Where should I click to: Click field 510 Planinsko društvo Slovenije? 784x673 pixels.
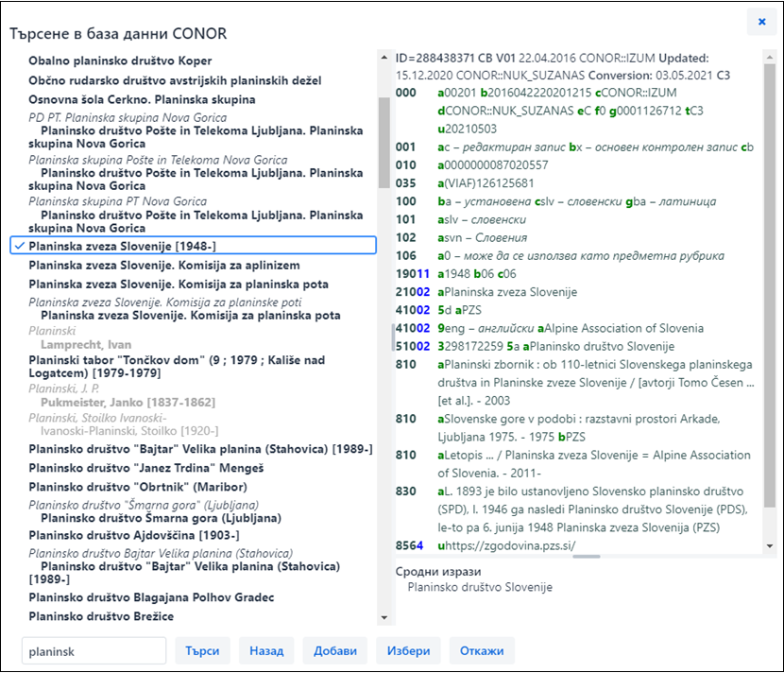coord(598,346)
